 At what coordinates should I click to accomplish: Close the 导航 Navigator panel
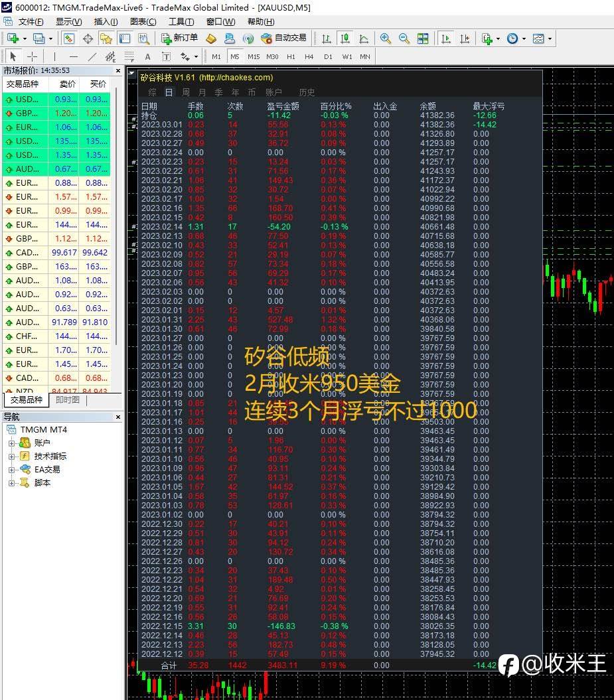[118, 417]
